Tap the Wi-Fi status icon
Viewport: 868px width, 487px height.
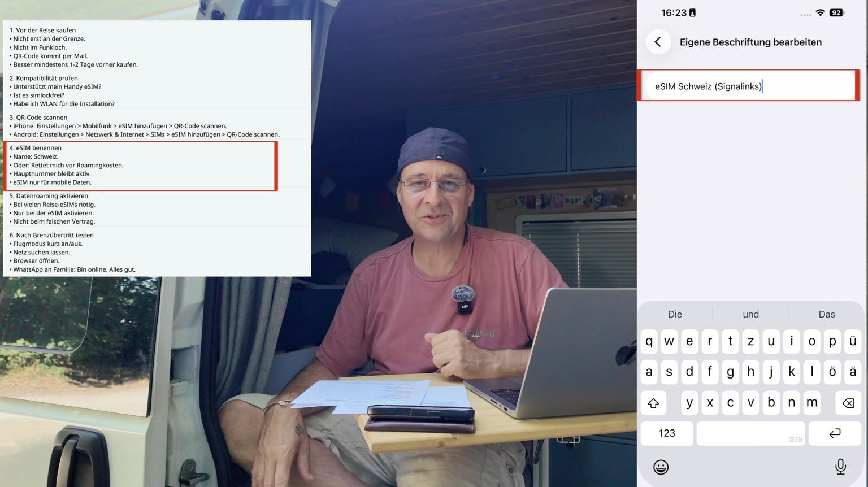[820, 12]
